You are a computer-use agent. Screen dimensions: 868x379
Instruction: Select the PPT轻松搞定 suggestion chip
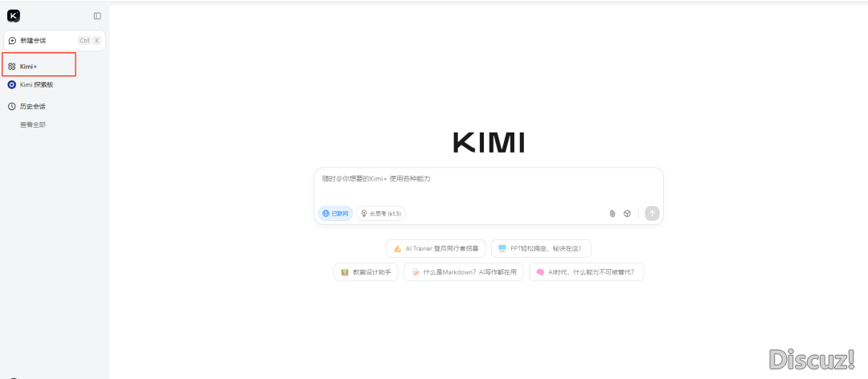541,248
